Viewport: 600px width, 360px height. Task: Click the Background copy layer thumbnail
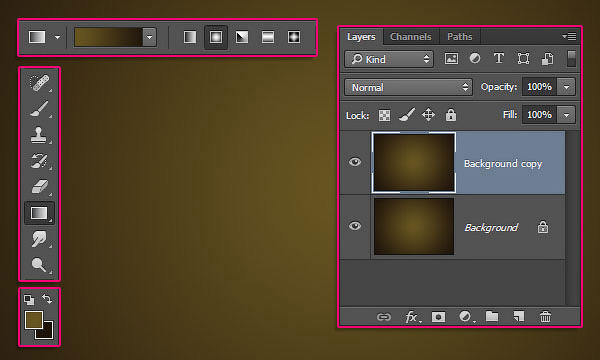click(414, 162)
